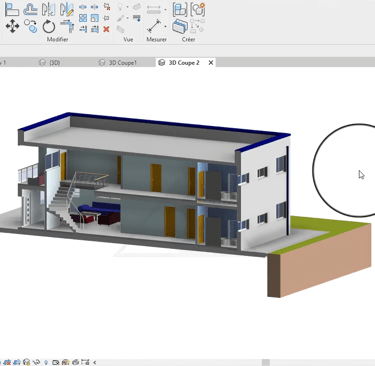Image resolution: width=375 pixels, height=366 pixels.
Task: Select the Align tool
Action: coord(12,9)
